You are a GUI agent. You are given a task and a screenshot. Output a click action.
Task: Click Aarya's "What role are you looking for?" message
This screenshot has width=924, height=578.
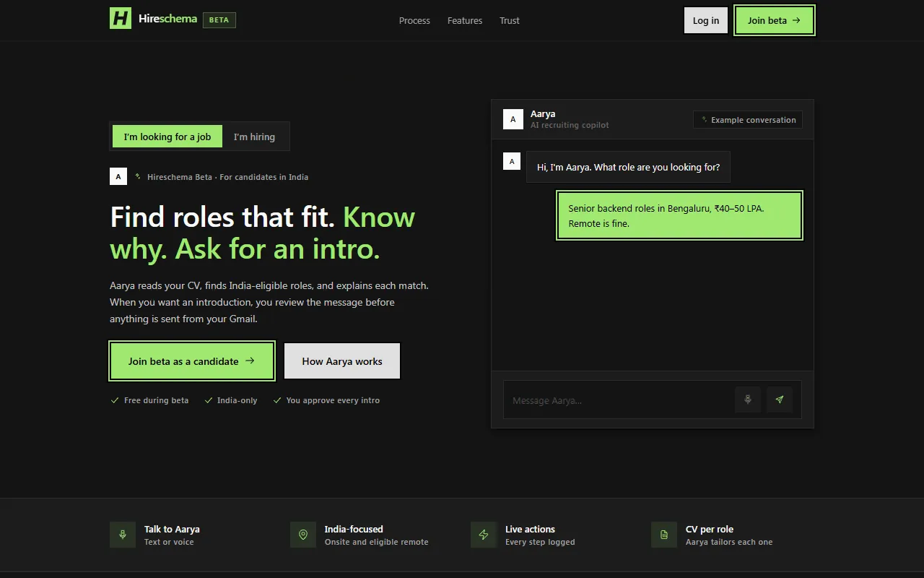[628, 167]
